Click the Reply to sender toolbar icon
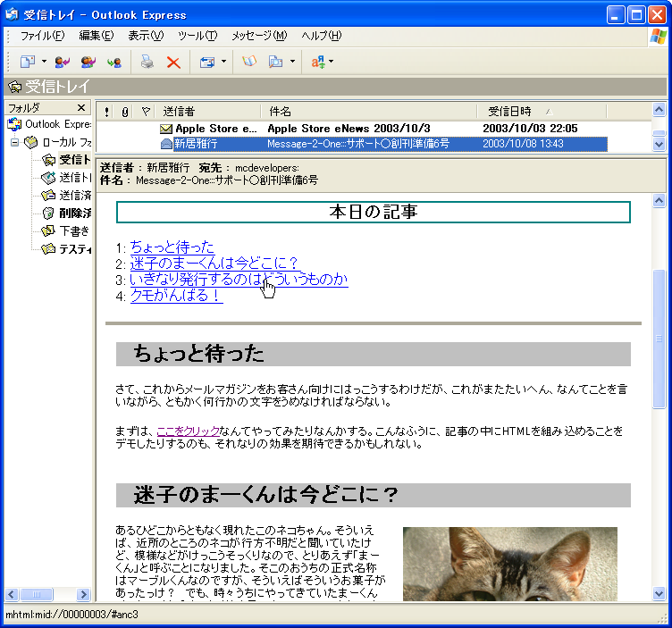Image resolution: width=672 pixels, height=628 pixels. coord(62,62)
